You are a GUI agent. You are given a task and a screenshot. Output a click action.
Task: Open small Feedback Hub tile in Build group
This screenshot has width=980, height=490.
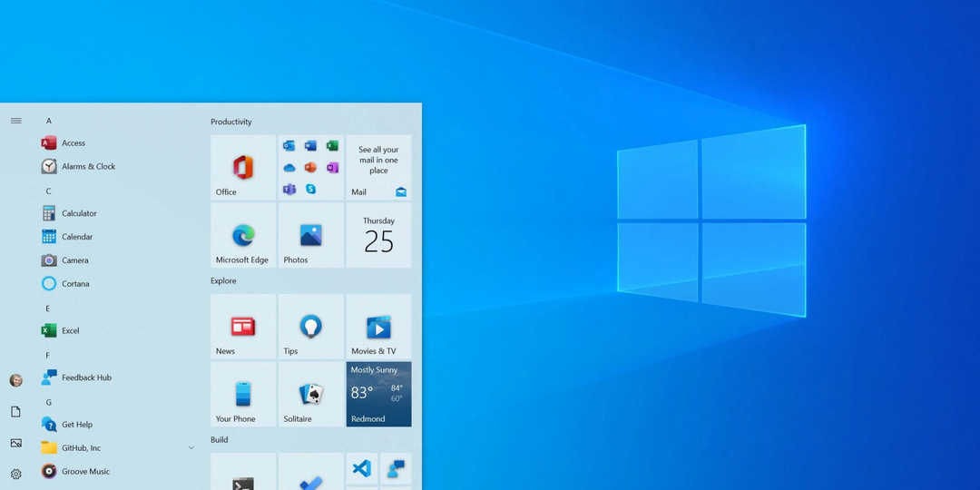click(396, 469)
